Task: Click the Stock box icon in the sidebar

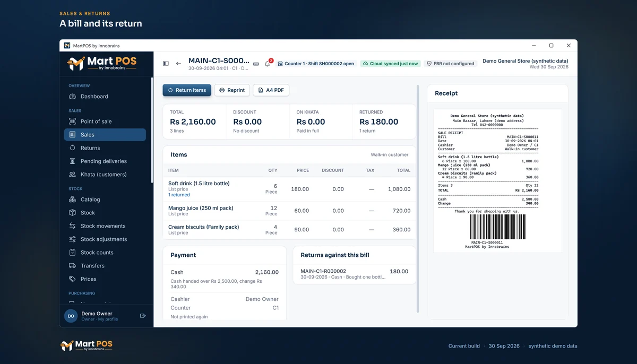Action: coord(72,213)
